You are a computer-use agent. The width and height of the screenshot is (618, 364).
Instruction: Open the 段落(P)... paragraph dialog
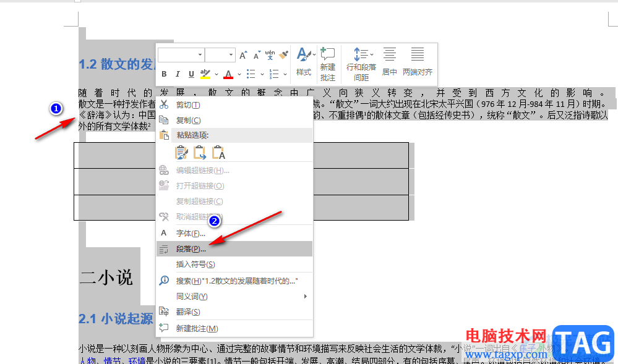tap(234, 249)
